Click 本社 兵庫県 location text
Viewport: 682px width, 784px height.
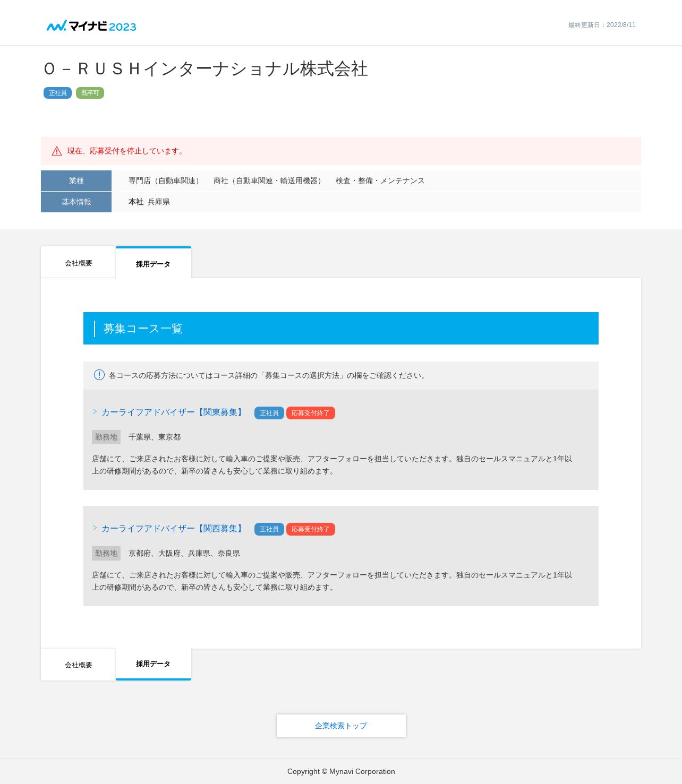tap(149, 202)
